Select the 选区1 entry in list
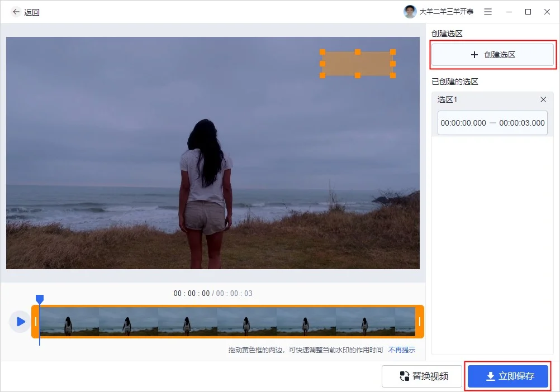This screenshot has height=392, width=560. (x=481, y=99)
